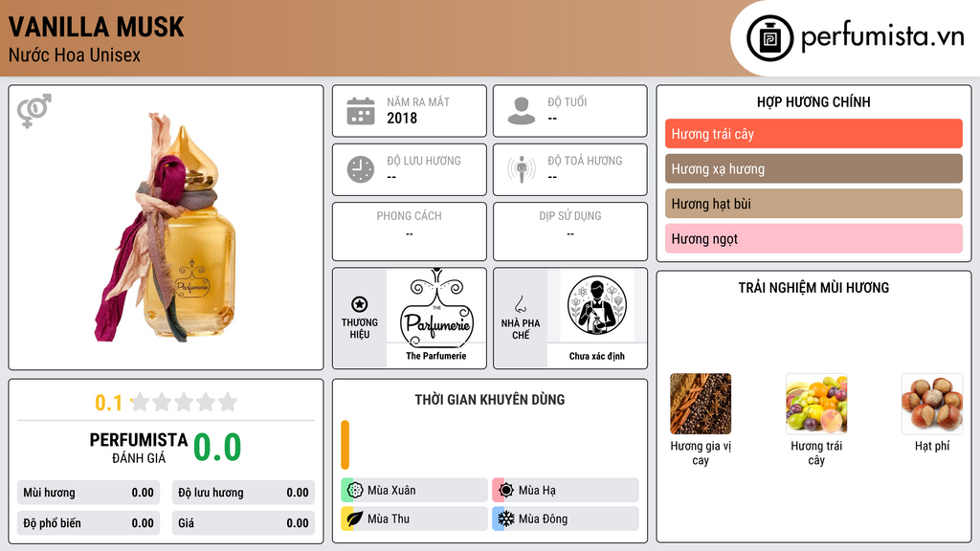Select the Mùa Thu season row
This screenshot has height=551, width=980.
point(414,518)
